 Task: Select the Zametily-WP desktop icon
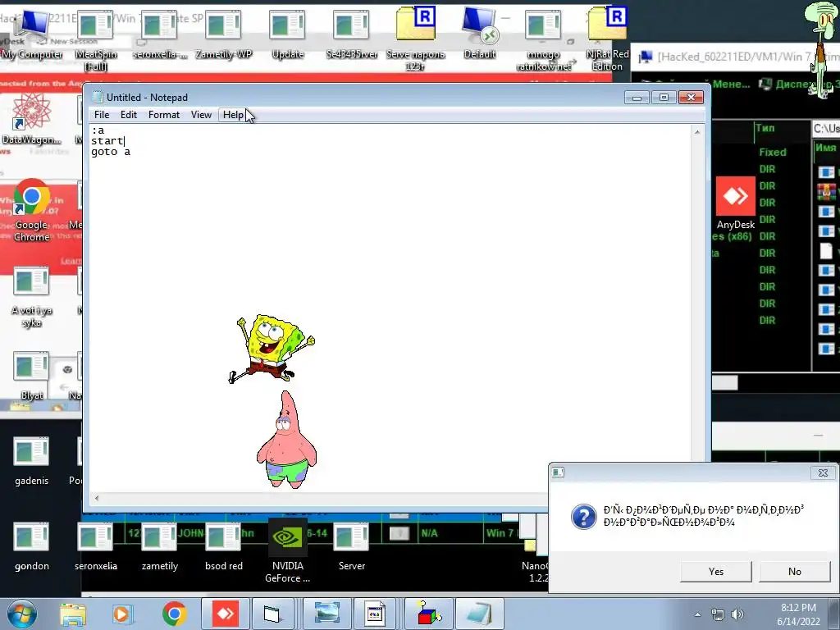(x=223, y=33)
